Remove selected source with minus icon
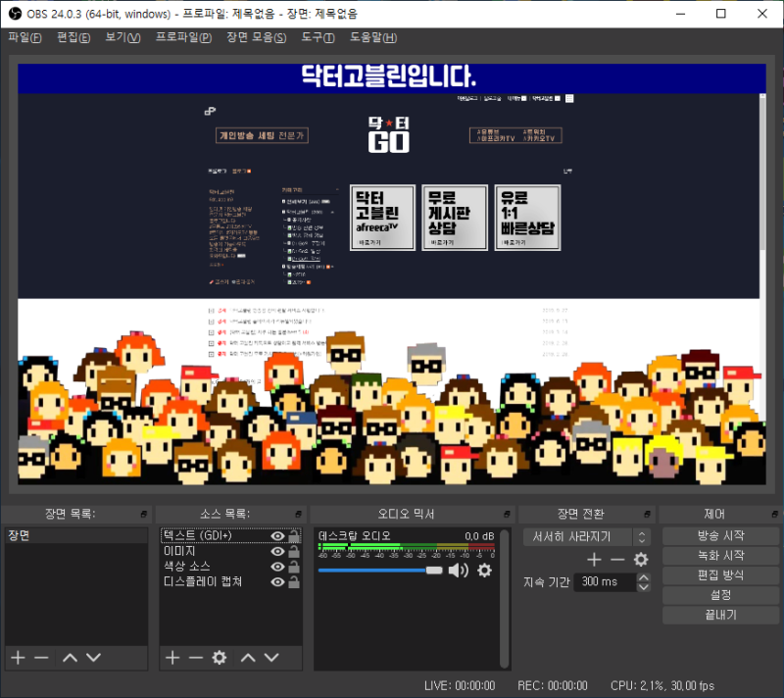 pyautogui.click(x=196, y=658)
